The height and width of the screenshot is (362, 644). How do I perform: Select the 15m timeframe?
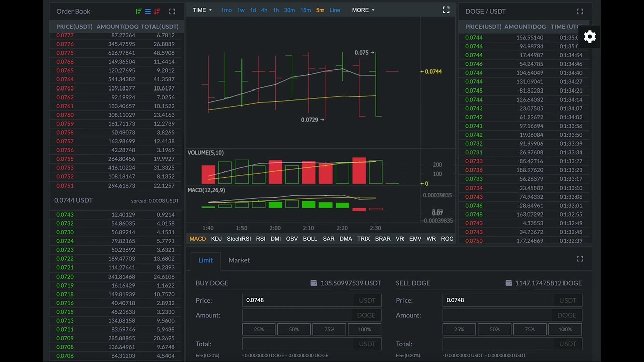pos(305,10)
